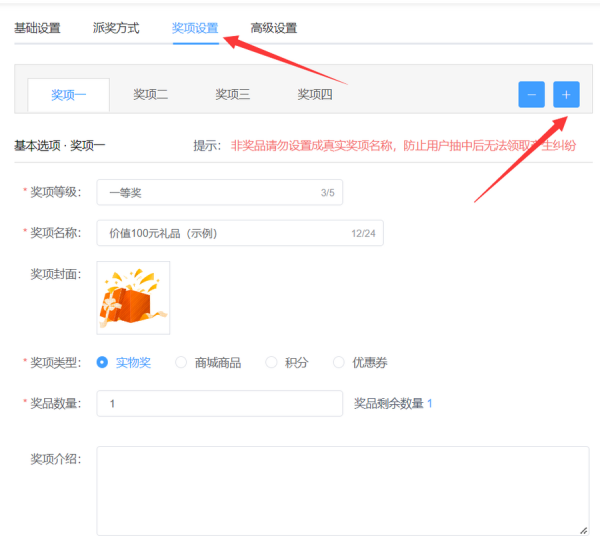Click the 奖品数量 input box
Image resolution: width=600 pixels, height=536 pixels.
click(220, 404)
